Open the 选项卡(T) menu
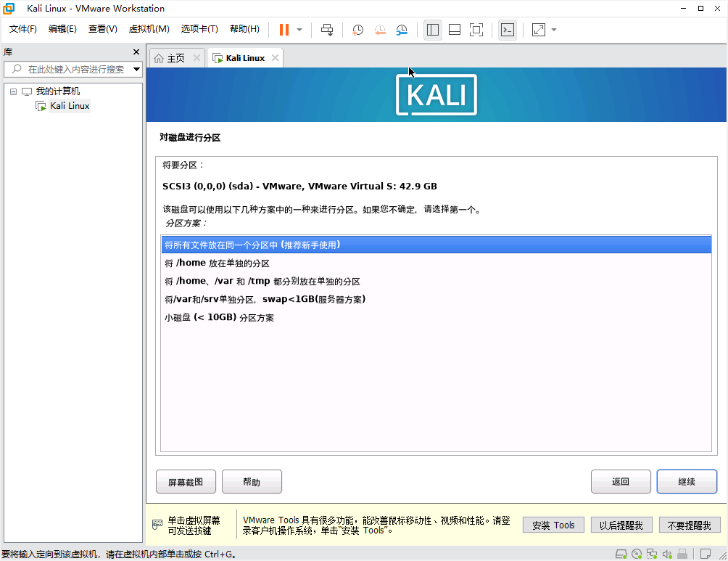 tap(199, 29)
